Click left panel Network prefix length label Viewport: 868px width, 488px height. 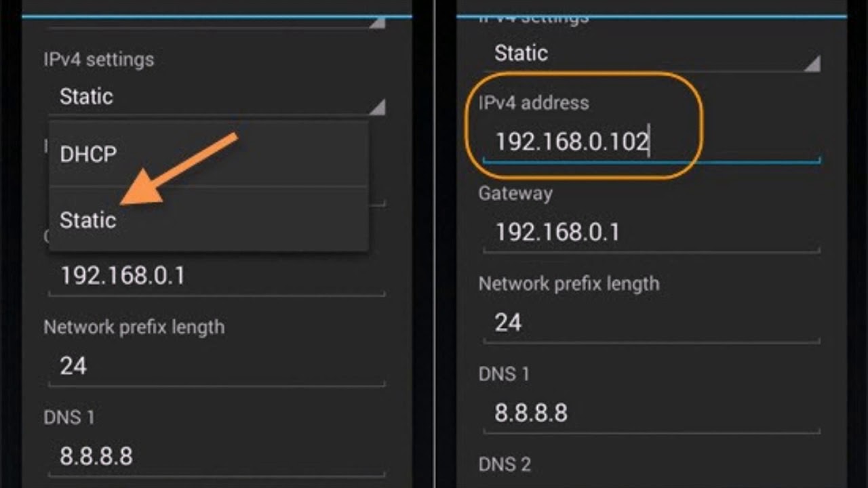[134, 327]
